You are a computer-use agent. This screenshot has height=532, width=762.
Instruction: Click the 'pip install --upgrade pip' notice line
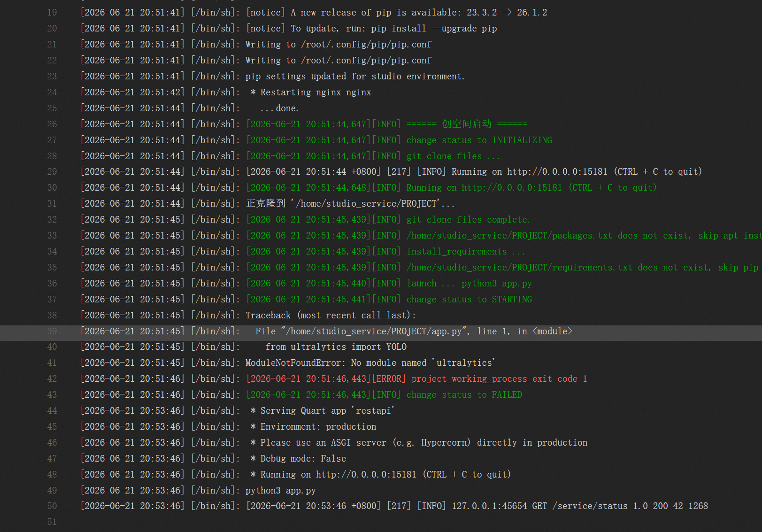click(x=289, y=28)
